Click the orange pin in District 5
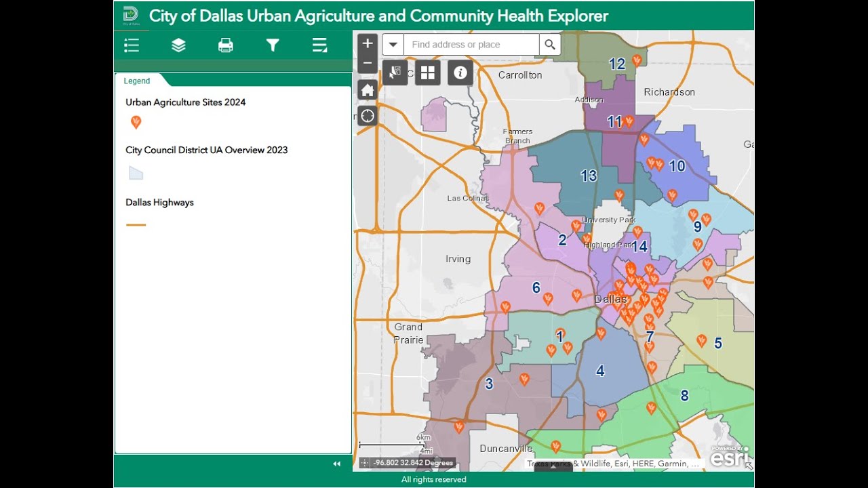This screenshot has width=868, height=488. coord(702,340)
